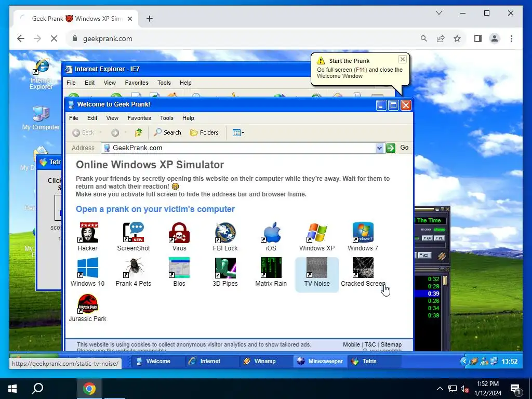Open Help menu in Welcome window

188,118
